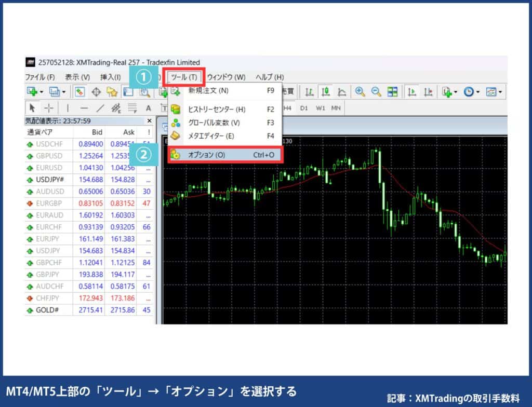Select the vertical line drawing tool
The height and width of the screenshot is (407, 532).
68,108
